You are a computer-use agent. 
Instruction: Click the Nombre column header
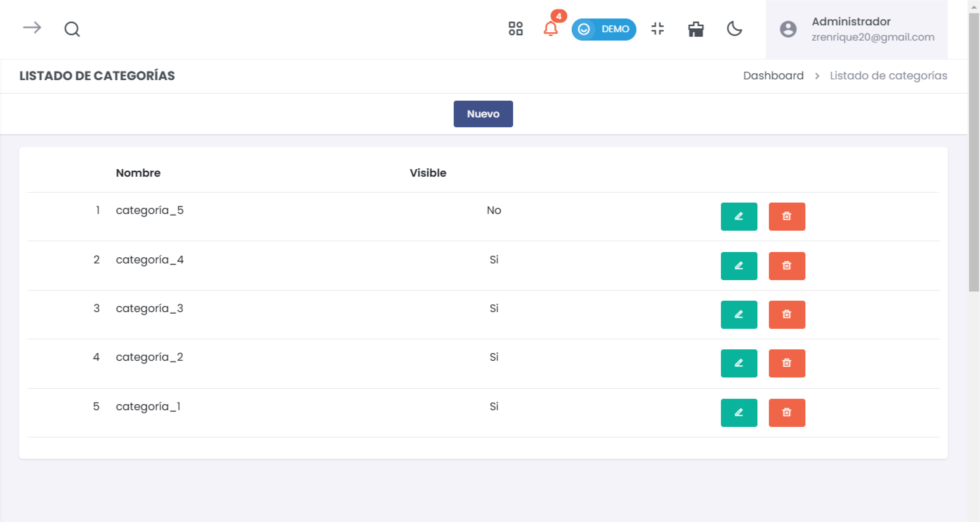(x=138, y=173)
